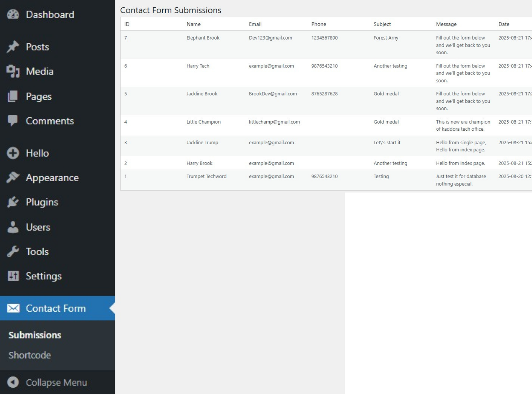This screenshot has height=399, width=532.
Task: Click the Appearance paintbrush icon
Action: [x=13, y=178]
